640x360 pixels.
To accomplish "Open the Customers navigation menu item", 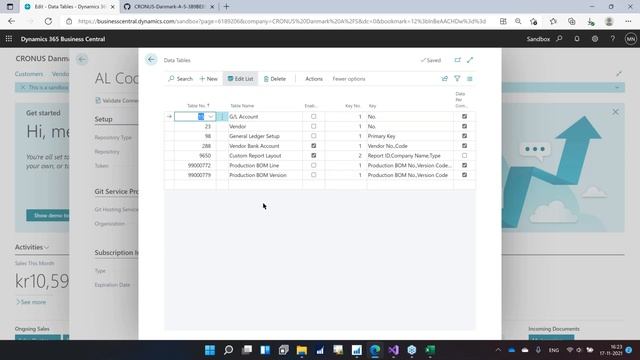I will coord(29,74).
